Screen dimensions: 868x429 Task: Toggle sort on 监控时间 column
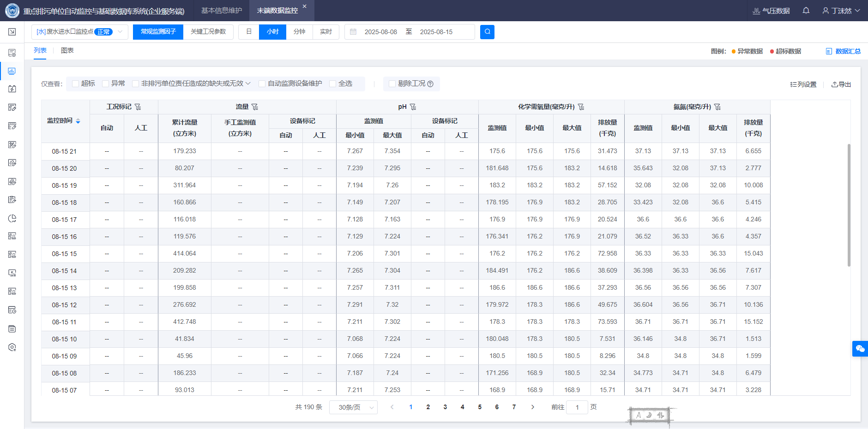78,121
